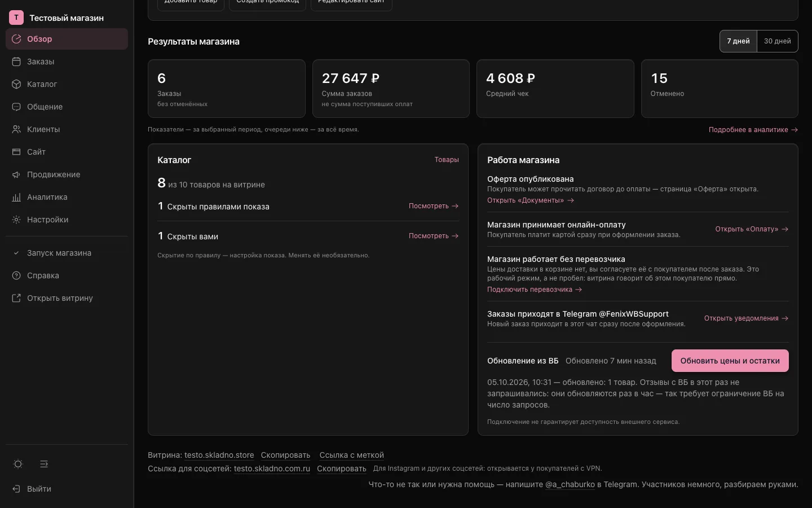Click the Тестовый магазин store name
Screen dimensions: 812x508
67,17
